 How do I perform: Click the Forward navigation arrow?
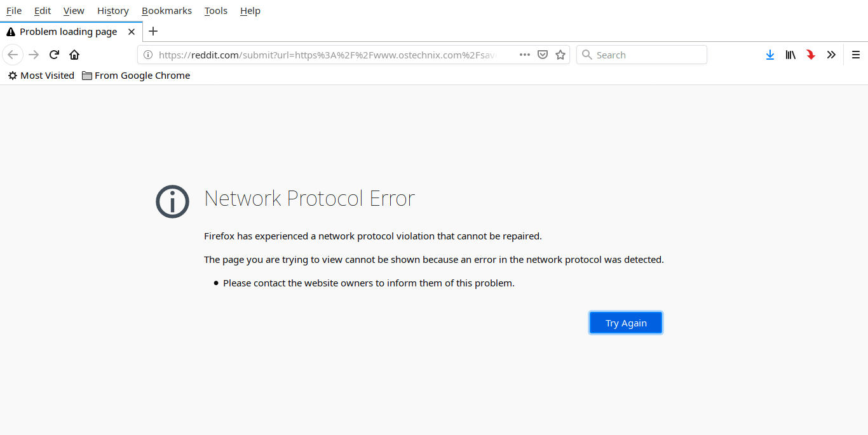(x=34, y=55)
